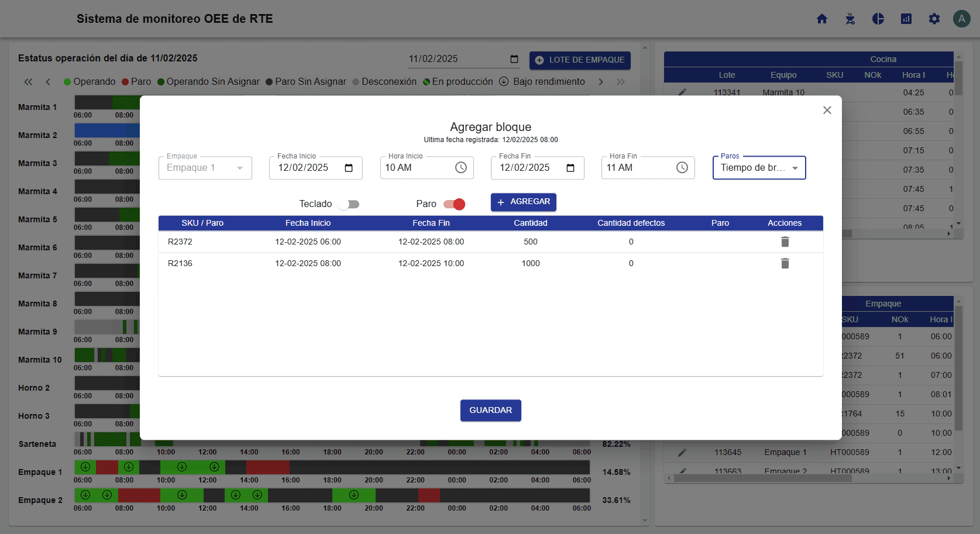Open the Hora Fin clock picker
The width and height of the screenshot is (980, 534).
(x=682, y=168)
